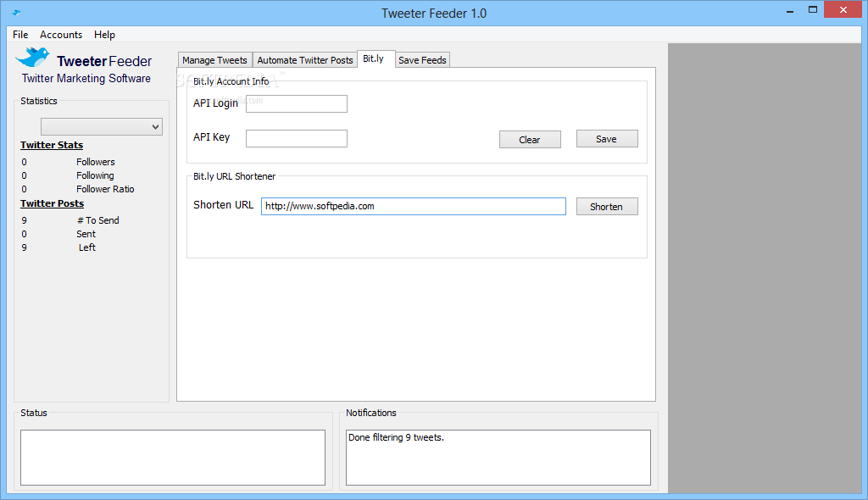This screenshot has height=500, width=868.
Task: Switch to Automate Twitter Posts tab
Action: pos(305,60)
